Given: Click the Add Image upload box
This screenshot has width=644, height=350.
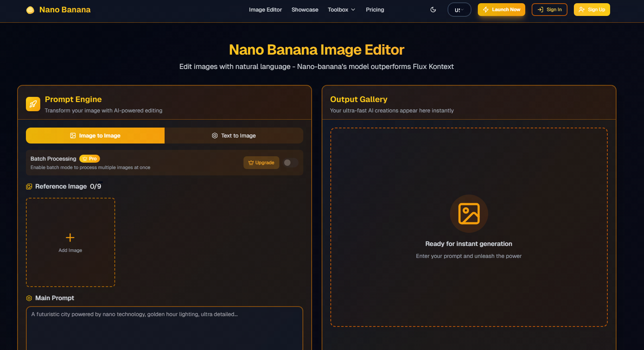Looking at the screenshot, I should 71,242.
